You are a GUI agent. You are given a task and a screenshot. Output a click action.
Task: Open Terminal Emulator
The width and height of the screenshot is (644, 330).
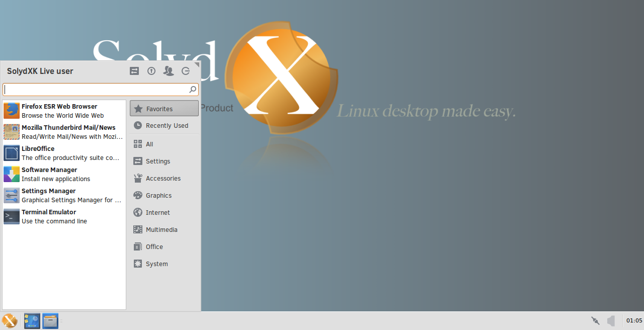pyautogui.click(x=64, y=216)
